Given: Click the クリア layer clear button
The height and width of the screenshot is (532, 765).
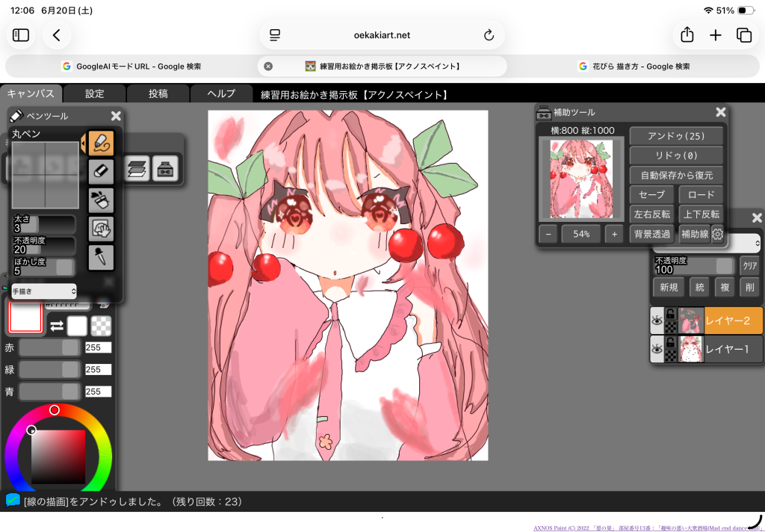Looking at the screenshot, I should 750,266.
